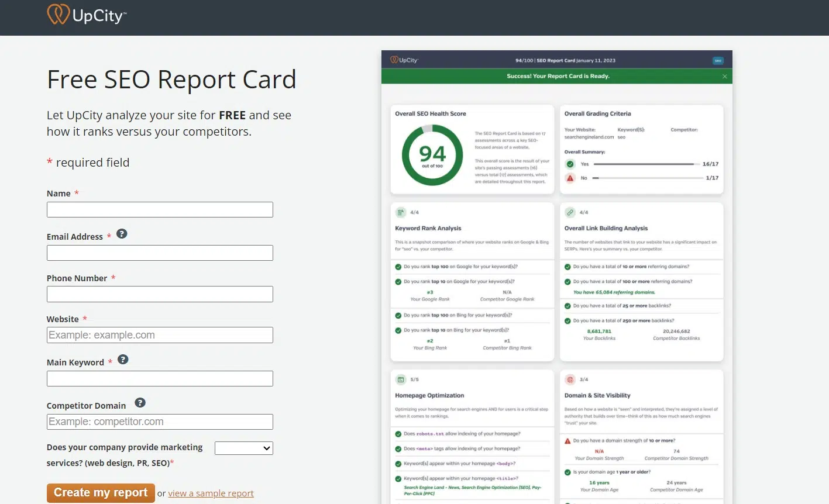Viewport: 829px width, 504px height.
Task: Click the Overall SEO Health Score title
Action: click(x=431, y=114)
